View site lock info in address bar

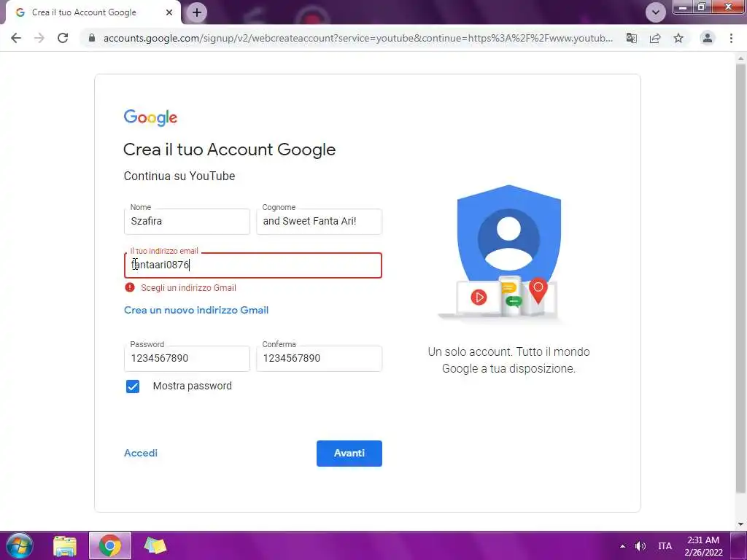(92, 38)
